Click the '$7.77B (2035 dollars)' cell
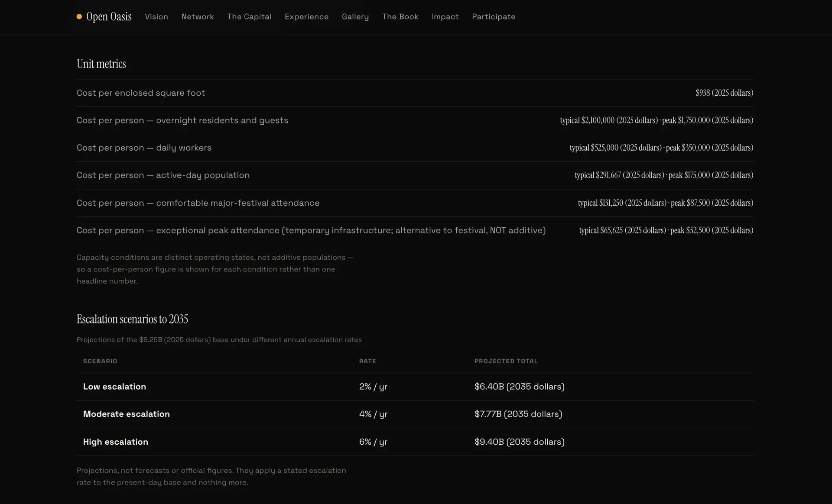This screenshot has height=504, width=832. (x=518, y=414)
